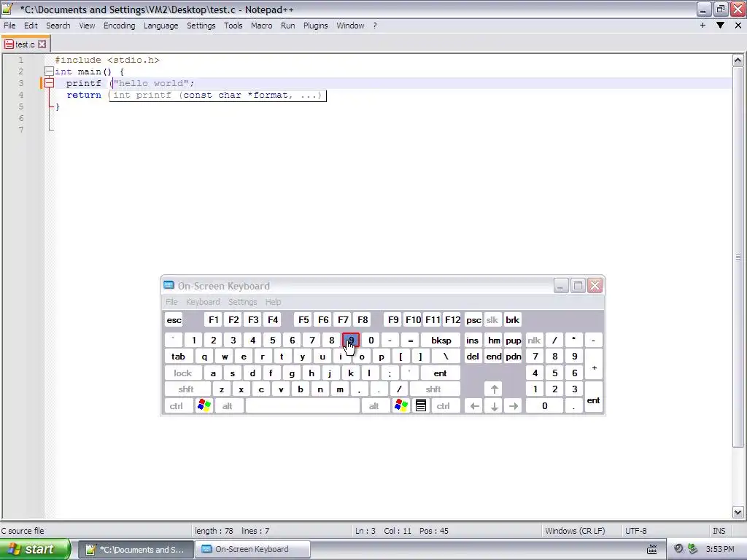Open the Search menu
The image size is (747, 560).
pos(58,26)
